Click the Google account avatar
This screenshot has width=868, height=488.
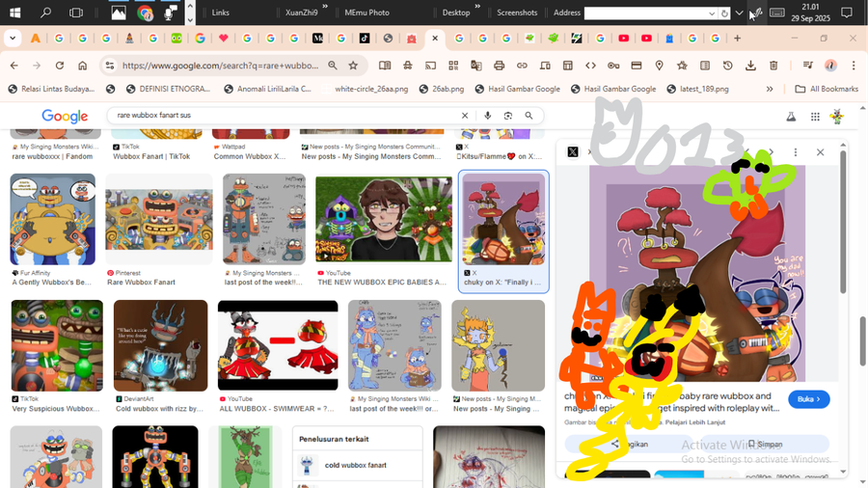[x=837, y=116]
